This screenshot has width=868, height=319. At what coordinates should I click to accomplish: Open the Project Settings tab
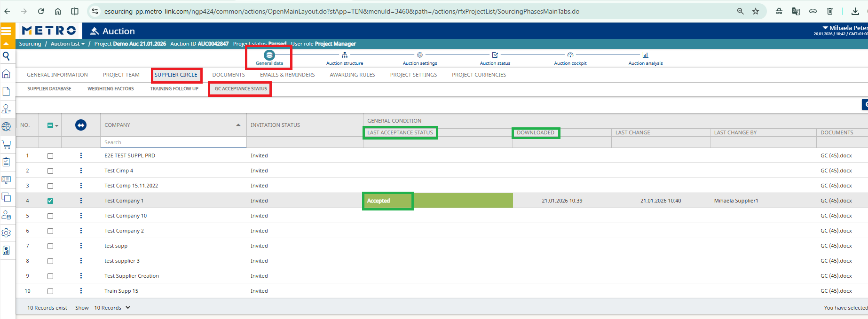[x=413, y=75]
